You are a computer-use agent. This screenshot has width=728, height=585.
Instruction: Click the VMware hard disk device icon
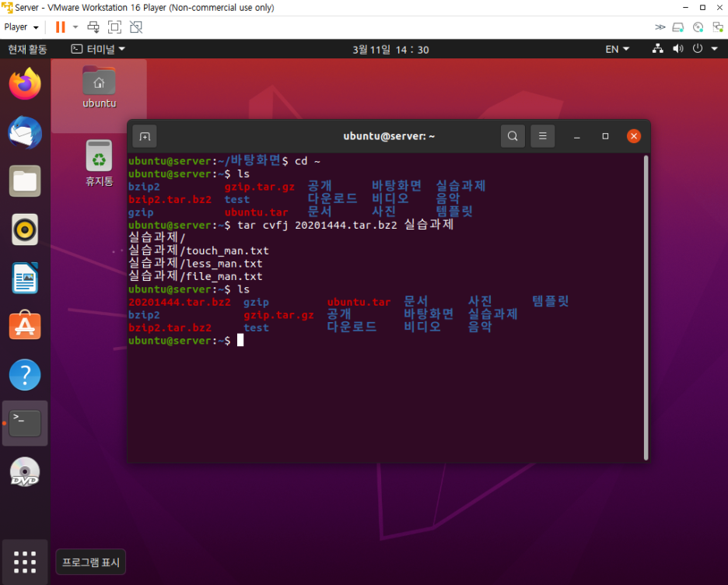pos(678,27)
